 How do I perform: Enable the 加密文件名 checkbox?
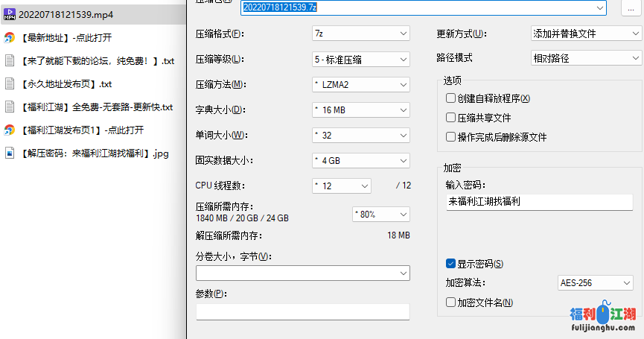450,302
